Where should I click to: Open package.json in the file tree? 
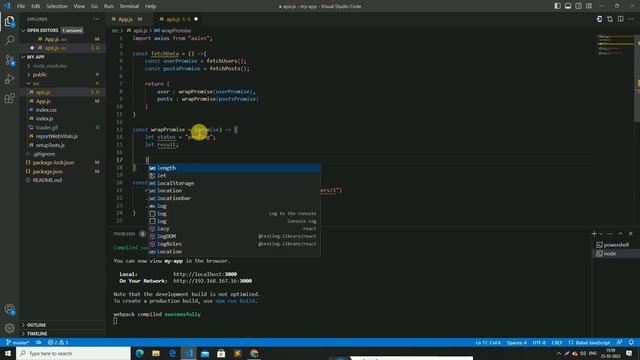coord(47,171)
